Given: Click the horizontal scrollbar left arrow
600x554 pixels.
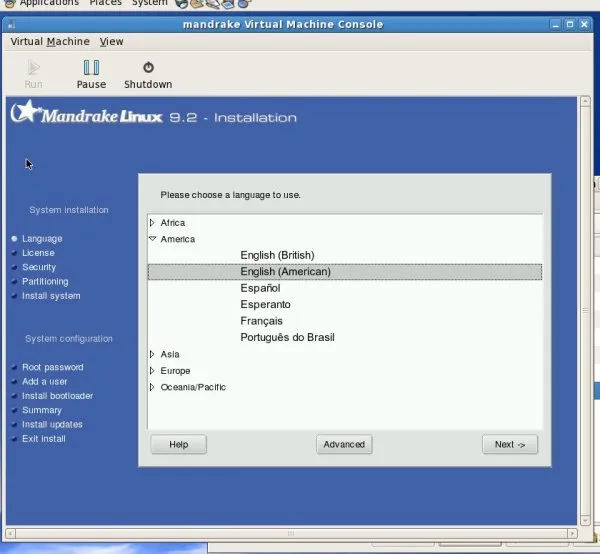Looking at the screenshot, I should point(10,533).
